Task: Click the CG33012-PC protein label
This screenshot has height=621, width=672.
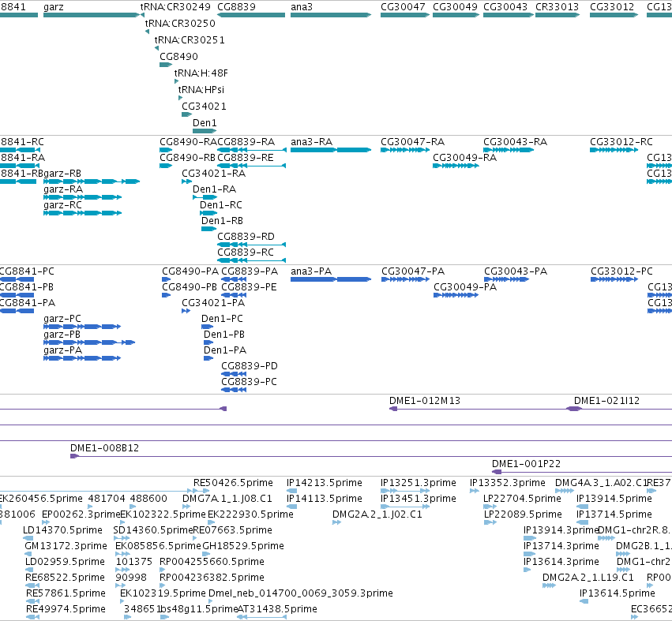Action: [621, 271]
